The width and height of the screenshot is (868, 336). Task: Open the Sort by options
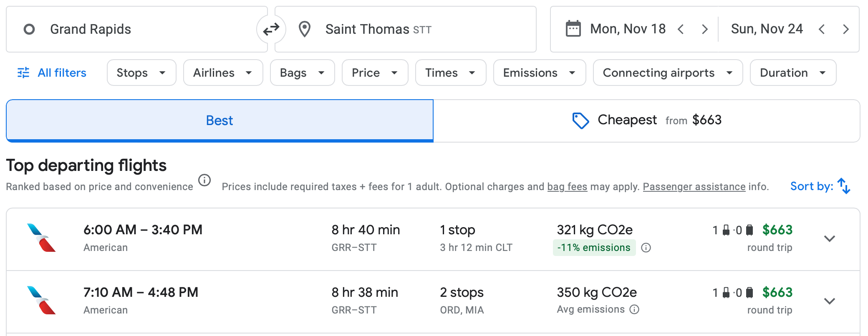tap(820, 186)
